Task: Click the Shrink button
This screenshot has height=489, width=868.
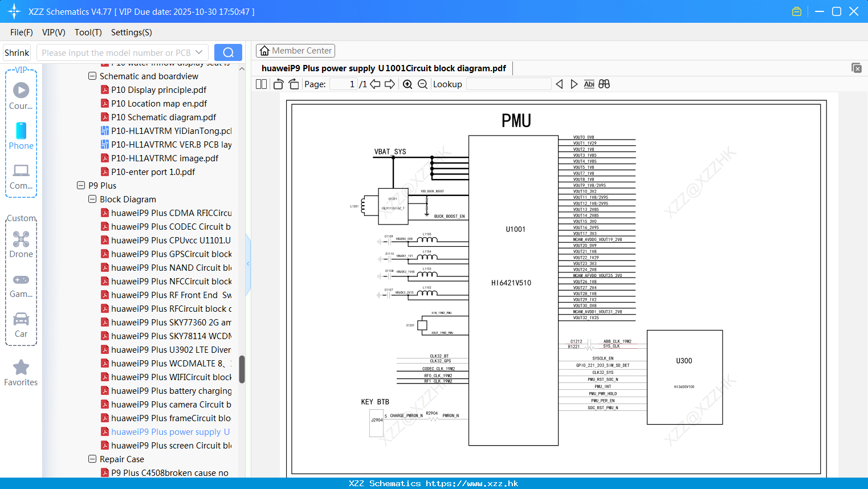Action: pyautogui.click(x=17, y=52)
